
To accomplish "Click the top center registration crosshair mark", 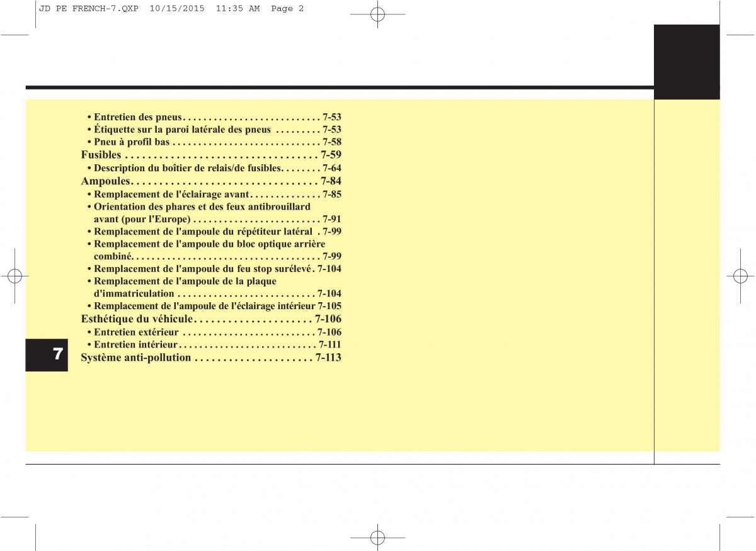I will (x=377, y=15).
